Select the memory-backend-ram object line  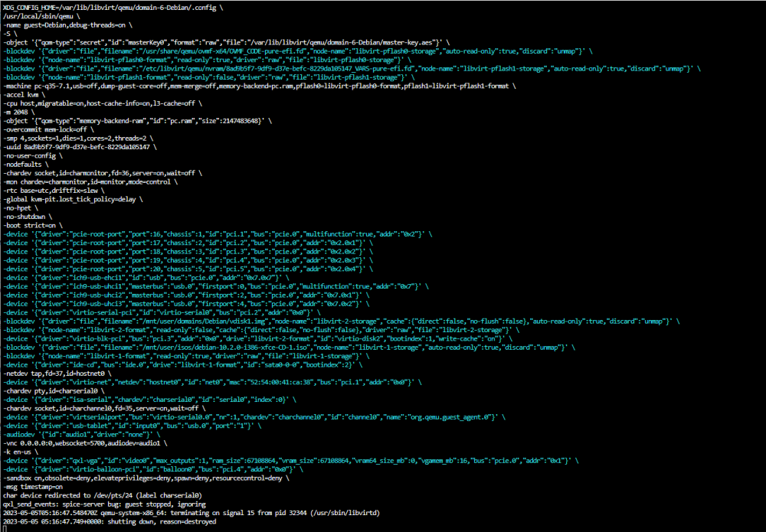tap(137, 121)
